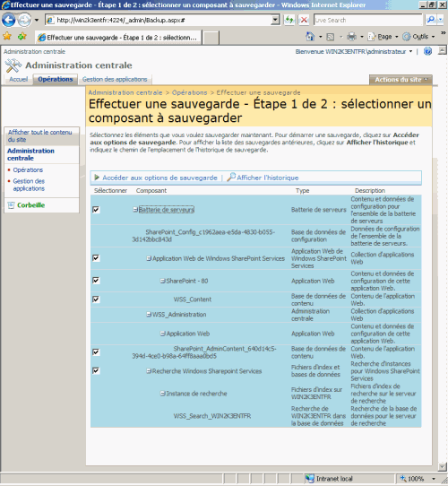Image resolution: width=448 pixels, height=486 pixels.
Task: Click Afficher tout le contenu du site
Action: [40, 135]
